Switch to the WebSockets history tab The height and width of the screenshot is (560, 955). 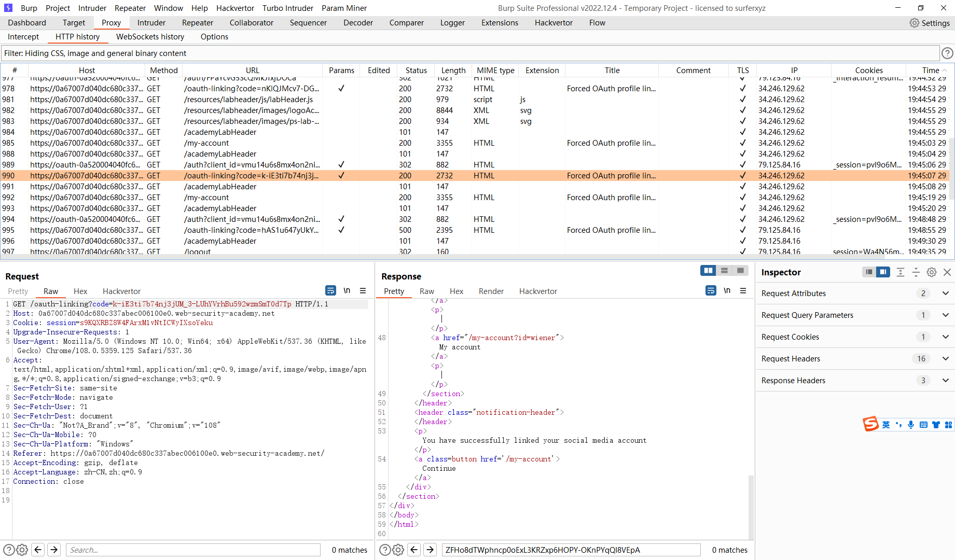(150, 36)
